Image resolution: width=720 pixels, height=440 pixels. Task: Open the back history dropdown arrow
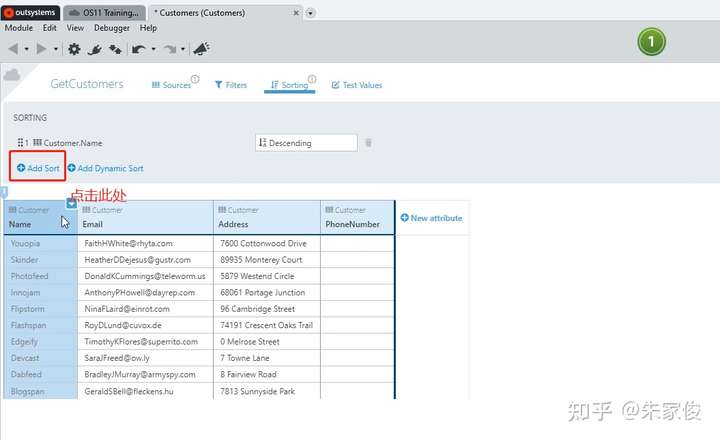[27, 49]
